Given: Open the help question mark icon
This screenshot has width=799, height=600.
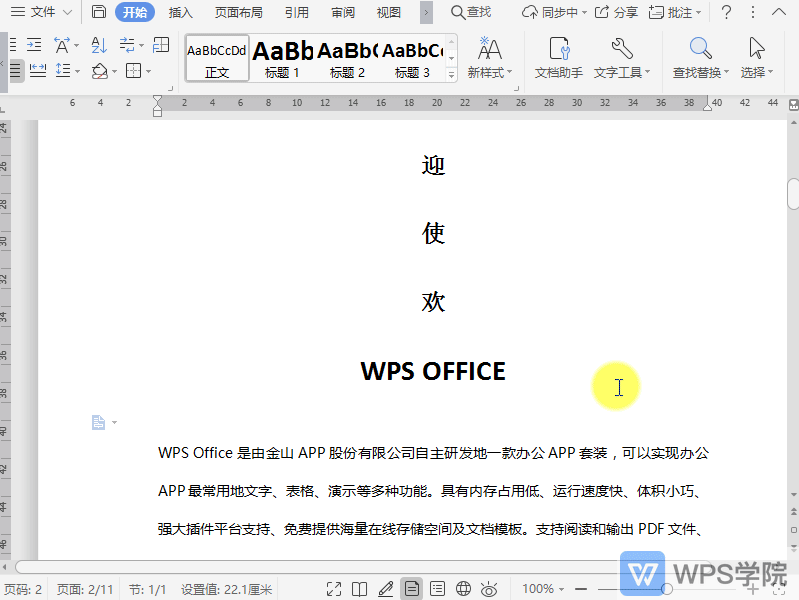Looking at the screenshot, I should point(726,12).
